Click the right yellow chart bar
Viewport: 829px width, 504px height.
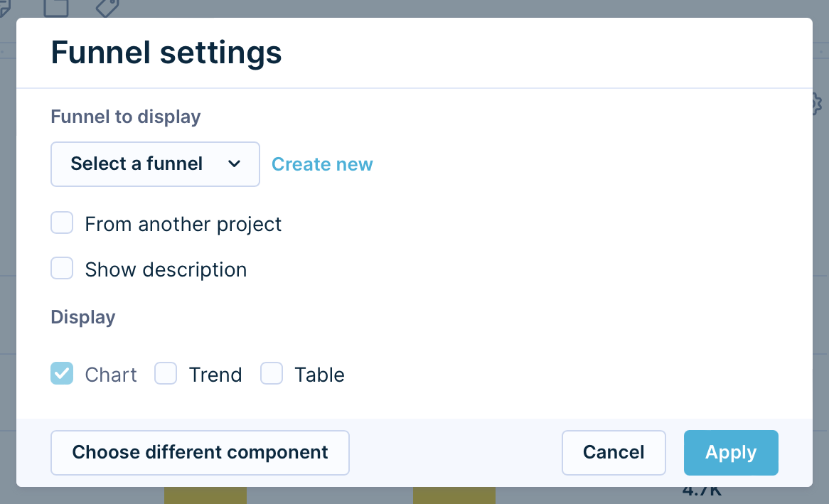coord(454,495)
